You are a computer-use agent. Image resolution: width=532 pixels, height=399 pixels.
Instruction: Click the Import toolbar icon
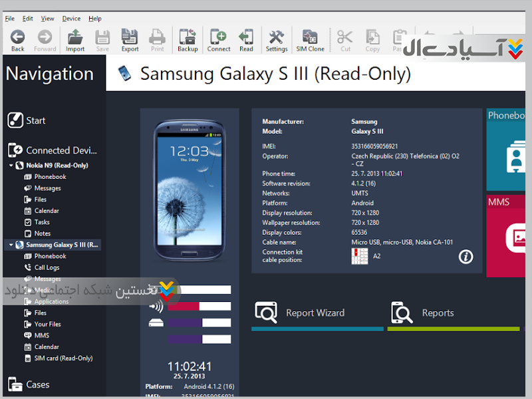(75, 40)
